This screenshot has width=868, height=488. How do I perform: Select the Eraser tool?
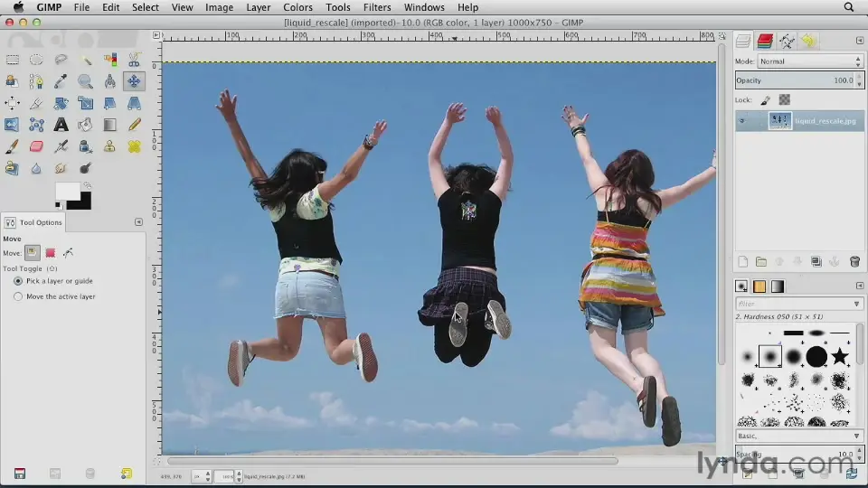(36, 146)
